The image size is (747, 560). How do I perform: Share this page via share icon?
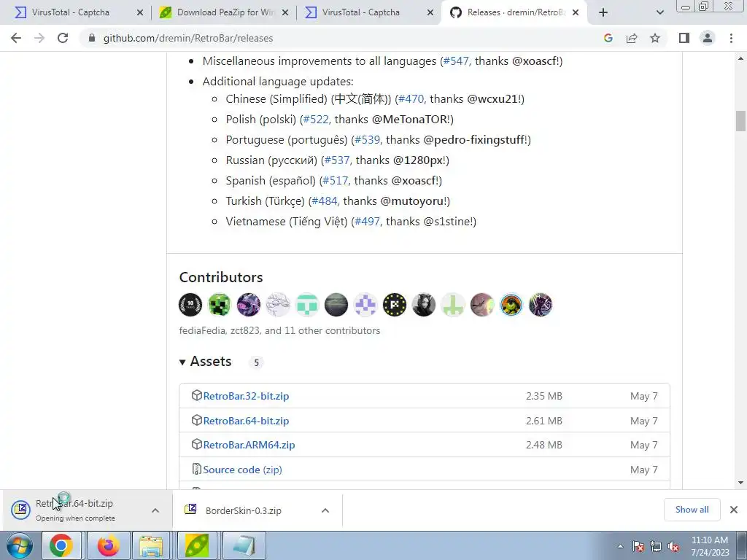tap(632, 38)
